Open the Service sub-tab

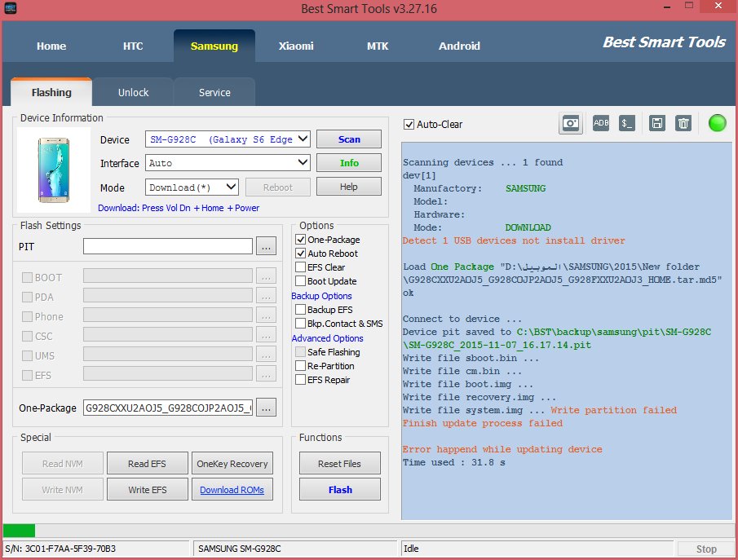coord(214,92)
